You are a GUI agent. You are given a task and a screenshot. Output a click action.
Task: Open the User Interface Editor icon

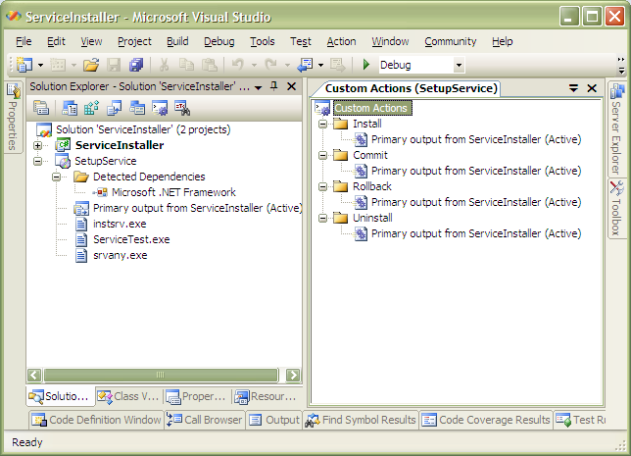[x=137, y=108]
